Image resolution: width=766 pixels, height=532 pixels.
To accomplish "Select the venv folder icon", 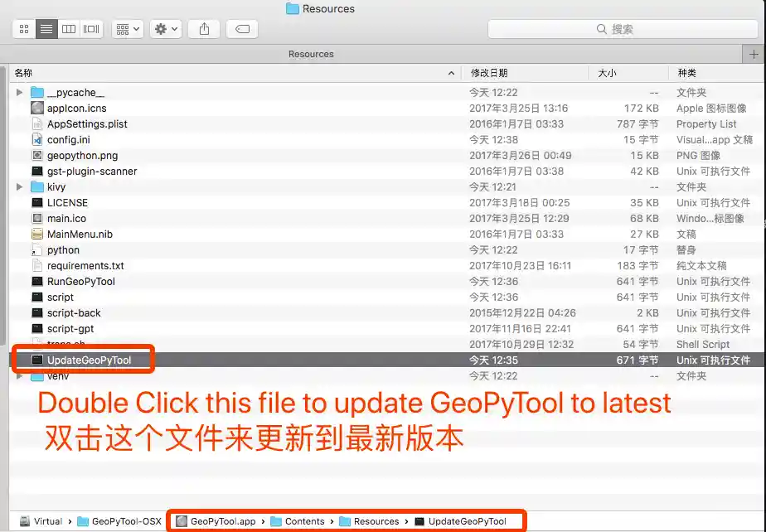I will coord(37,375).
